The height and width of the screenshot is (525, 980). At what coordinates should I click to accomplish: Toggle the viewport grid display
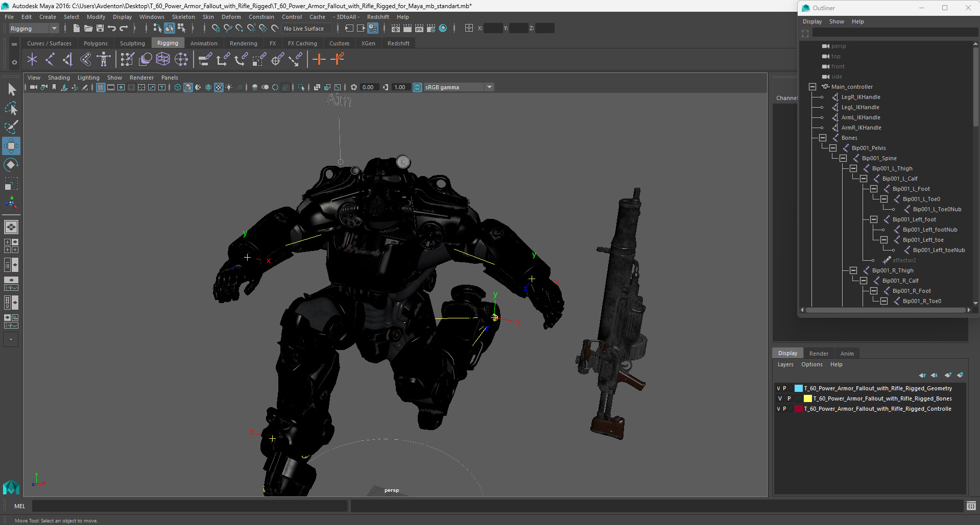[x=101, y=87]
